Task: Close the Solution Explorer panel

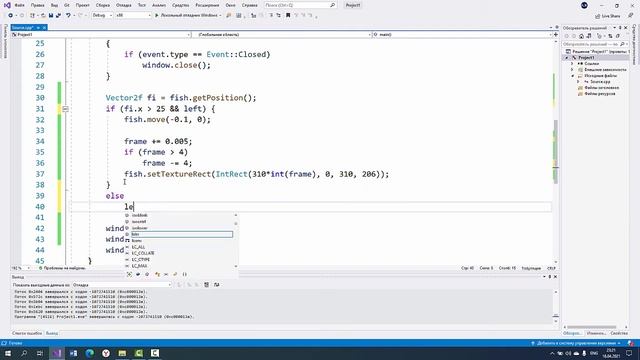Action: [x=626, y=28]
